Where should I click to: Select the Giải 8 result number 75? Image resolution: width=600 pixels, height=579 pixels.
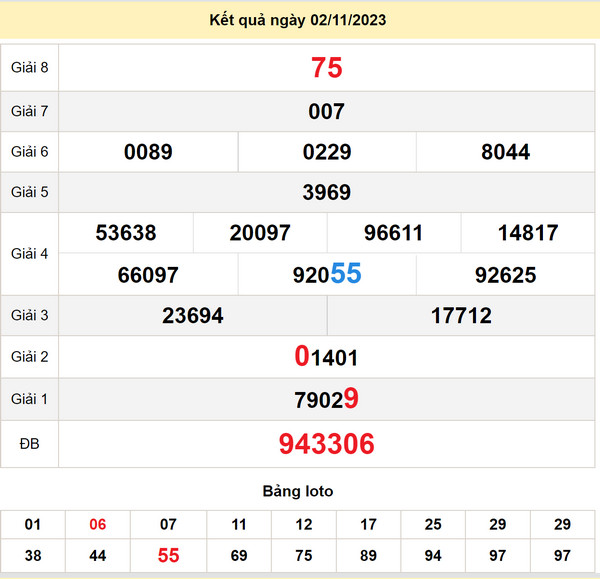pos(327,68)
